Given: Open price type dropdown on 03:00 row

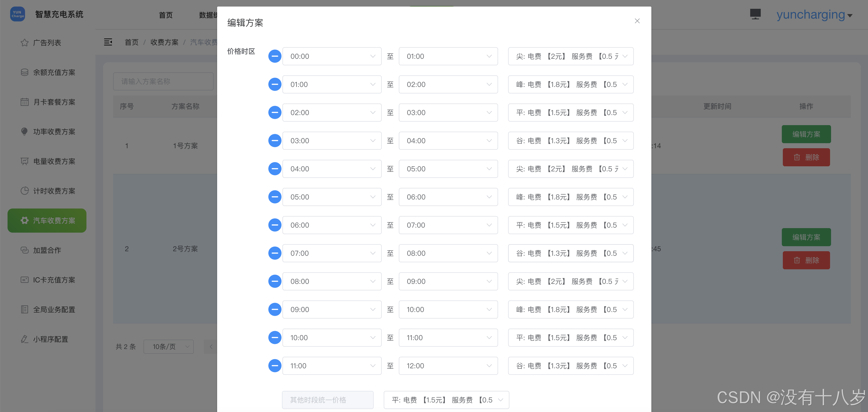Looking at the screenshot, I should [570, 141].
